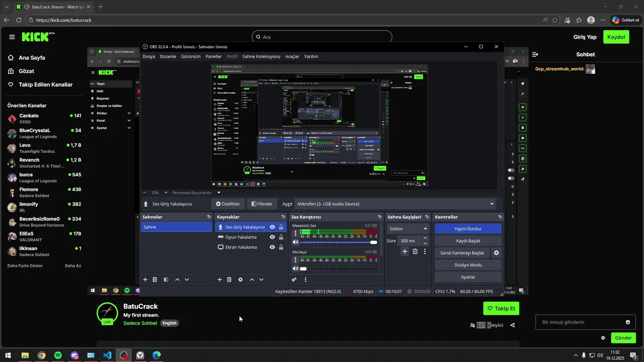Click Yayını Durdur to stop streaming
644x362 pixels.
coord(468,229)
